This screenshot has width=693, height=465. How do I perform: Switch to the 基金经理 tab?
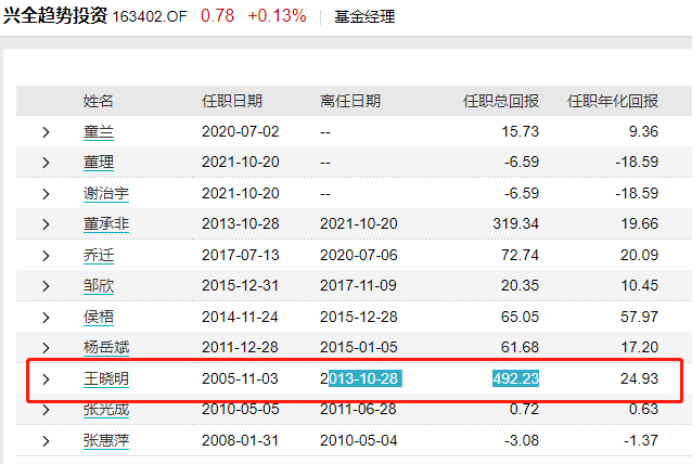(x=366, y=17)
